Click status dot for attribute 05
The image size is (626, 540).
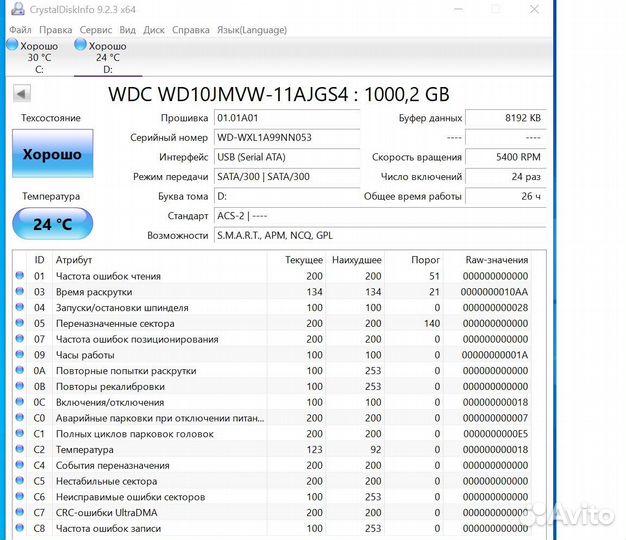[20, 322]
